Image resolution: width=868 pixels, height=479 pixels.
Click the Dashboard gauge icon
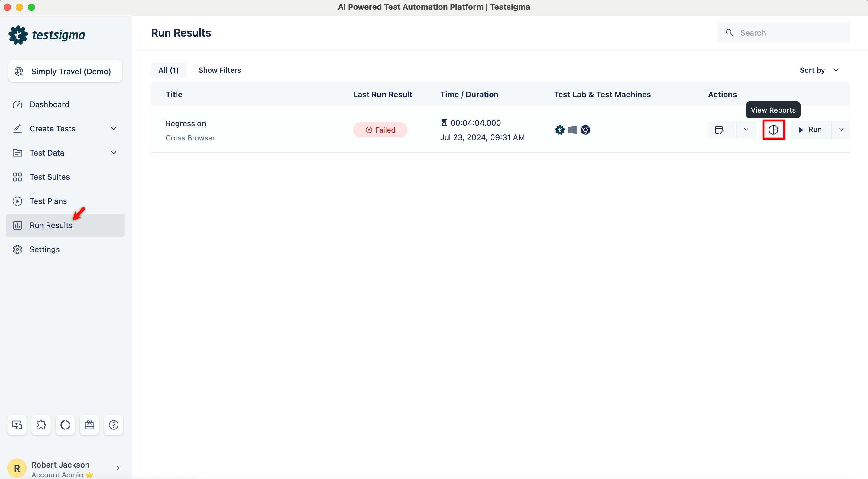(x=18, y=104)
